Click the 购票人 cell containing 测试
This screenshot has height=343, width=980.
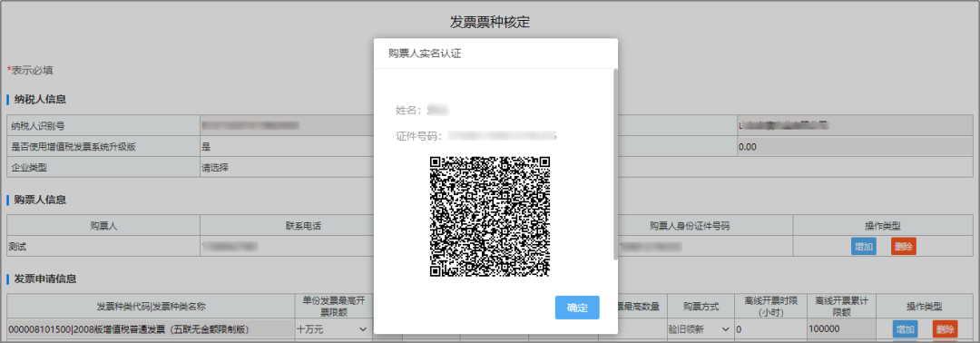click(103, 246)
